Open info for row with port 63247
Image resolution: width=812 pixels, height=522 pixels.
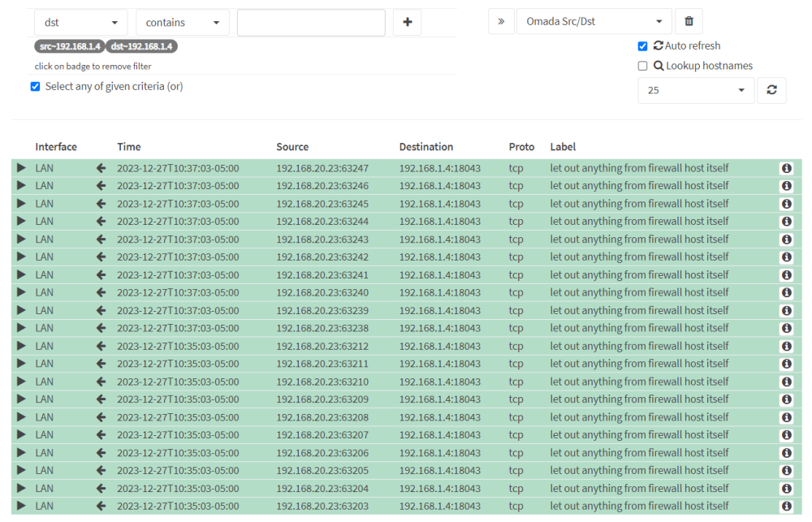[786, 168]
